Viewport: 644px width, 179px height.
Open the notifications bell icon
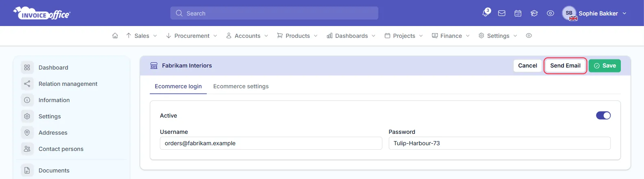(486, 13)
